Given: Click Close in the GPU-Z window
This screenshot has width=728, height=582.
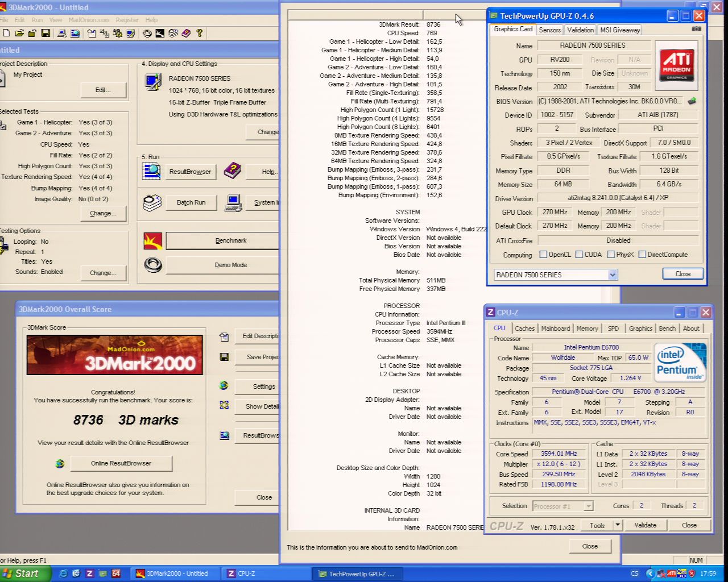Looking at the screenshot, I should pyautogui.click(x=682, y=274).
